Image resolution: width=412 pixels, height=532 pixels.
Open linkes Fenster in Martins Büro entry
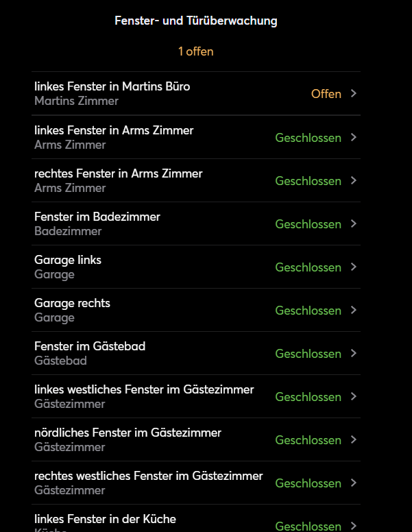click(x=112, y=93)
